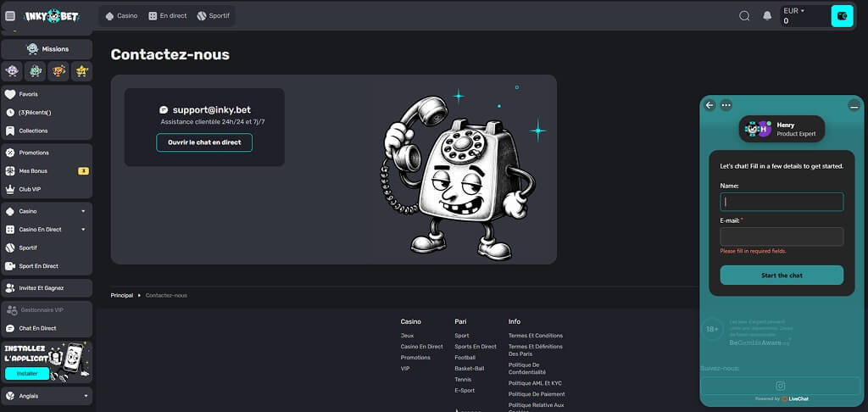Open the chat more-options dots
The width and height of the screenshot is (868, 412).
click(726, 104)
